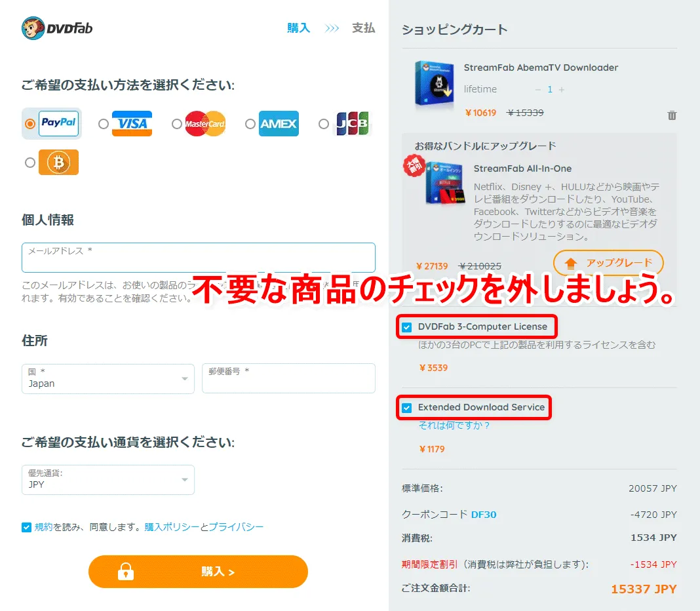Click the ¥3539 license price

point(433,368)
